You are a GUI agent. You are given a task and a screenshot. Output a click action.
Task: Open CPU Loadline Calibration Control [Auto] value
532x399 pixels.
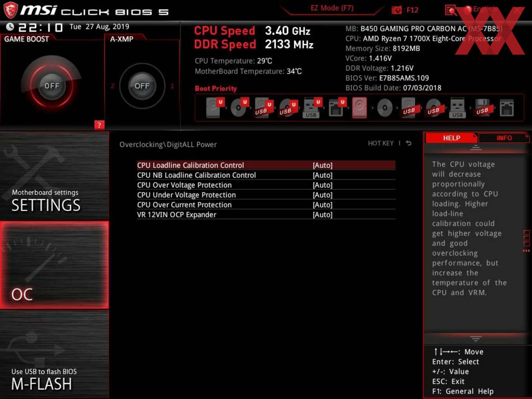coord(323,165)
